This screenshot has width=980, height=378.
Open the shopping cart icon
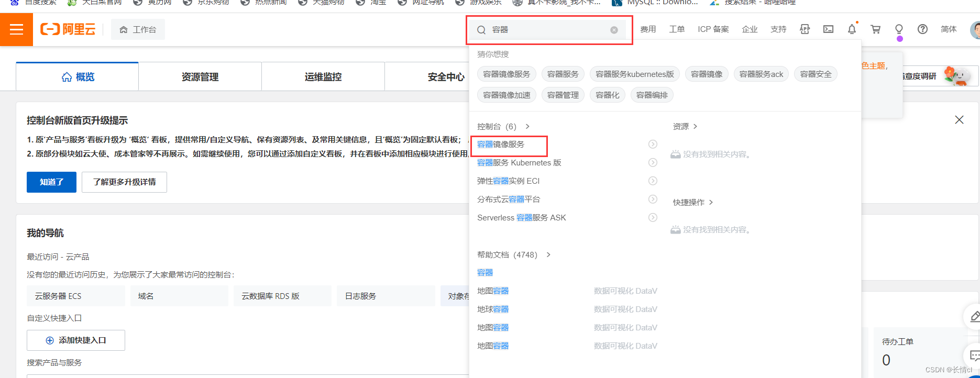(875, 29)
